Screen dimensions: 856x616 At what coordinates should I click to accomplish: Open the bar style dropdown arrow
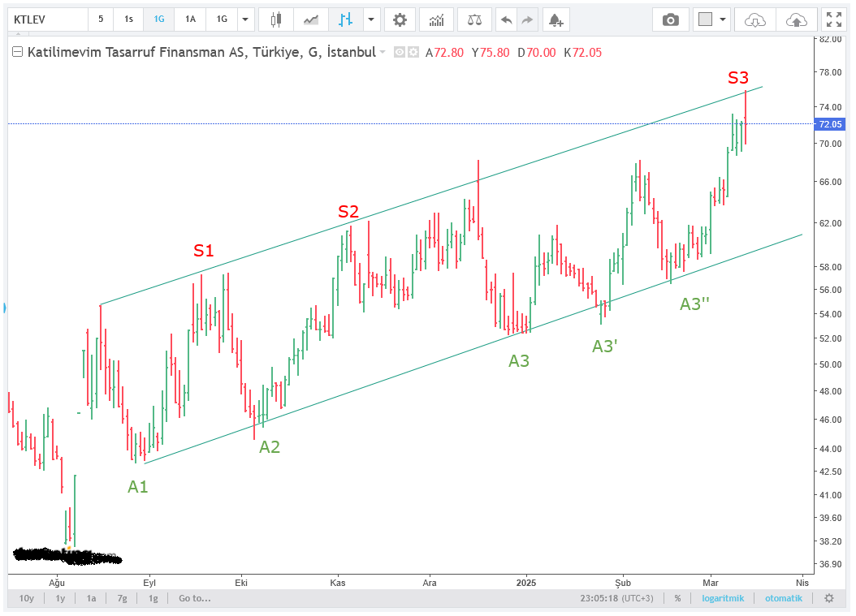click(371, 19)
